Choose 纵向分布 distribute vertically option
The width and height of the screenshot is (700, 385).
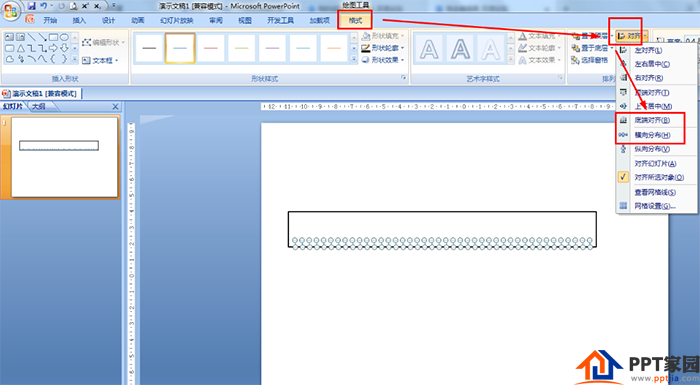[651, 149]
